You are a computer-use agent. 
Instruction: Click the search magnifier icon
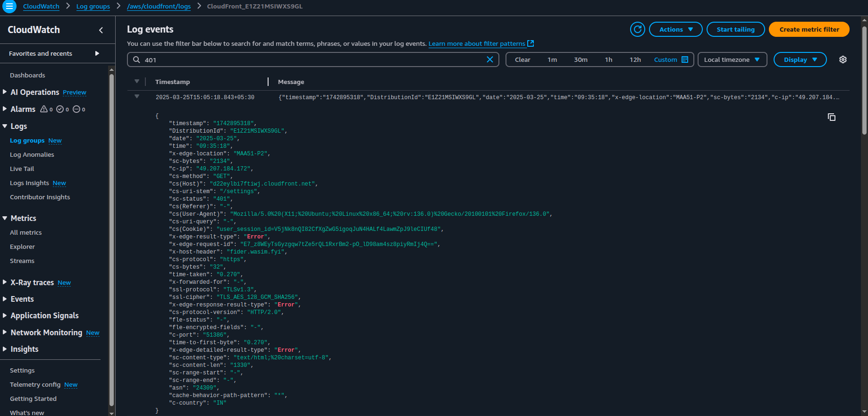[136, 59]
